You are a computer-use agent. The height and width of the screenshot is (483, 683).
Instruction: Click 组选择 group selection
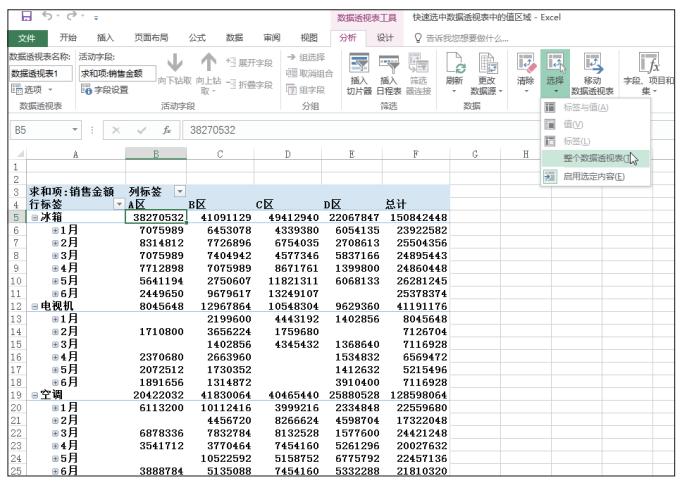pos(306,57)
